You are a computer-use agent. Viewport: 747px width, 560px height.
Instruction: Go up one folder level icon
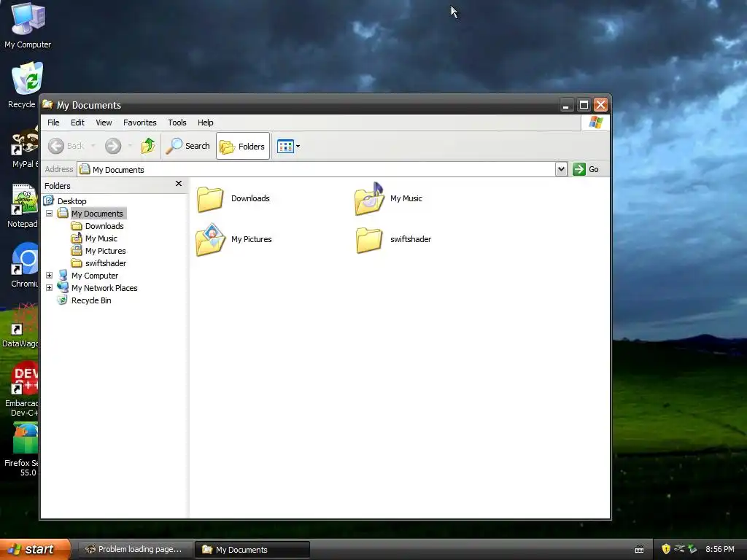(x=147, y=146)
